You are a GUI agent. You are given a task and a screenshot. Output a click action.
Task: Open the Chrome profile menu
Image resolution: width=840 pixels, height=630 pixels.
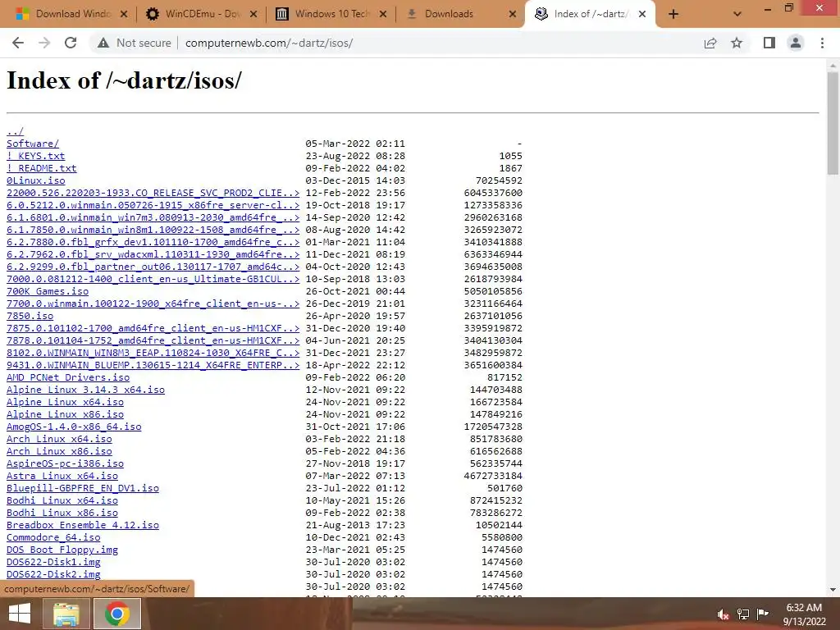pyautogui.click(x=796, y=43)
